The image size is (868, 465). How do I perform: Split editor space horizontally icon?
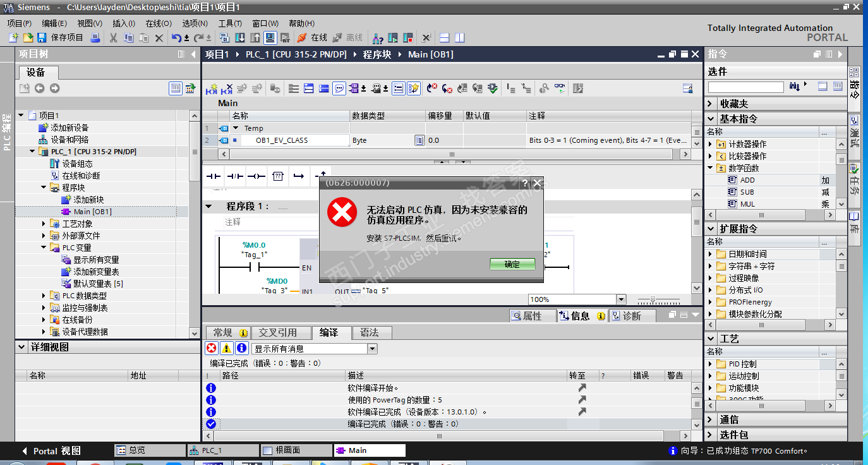coord(445,38)
